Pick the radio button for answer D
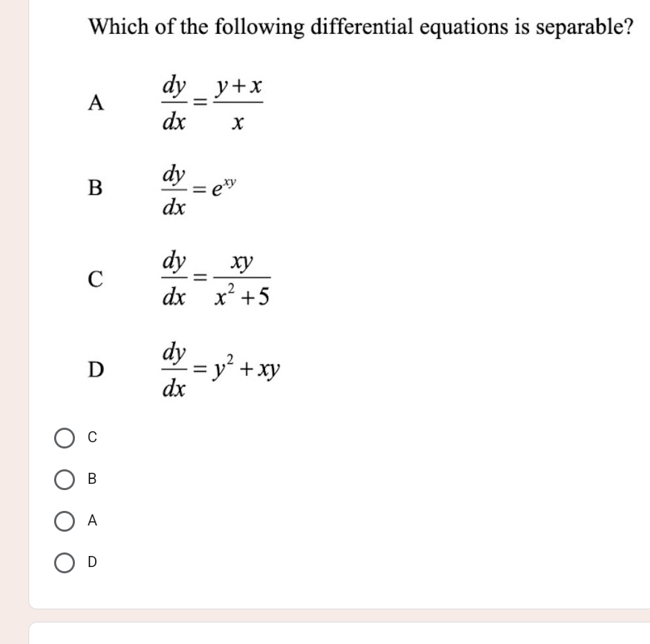 pos(65,562)
